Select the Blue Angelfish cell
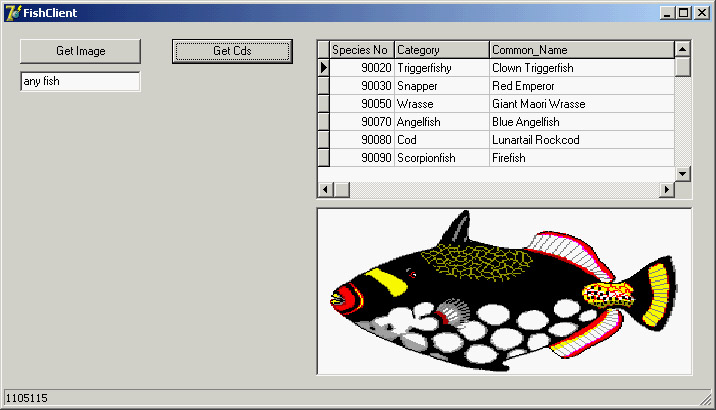Image resolution: width=716 pixels, height=410 pixels. 581,122
